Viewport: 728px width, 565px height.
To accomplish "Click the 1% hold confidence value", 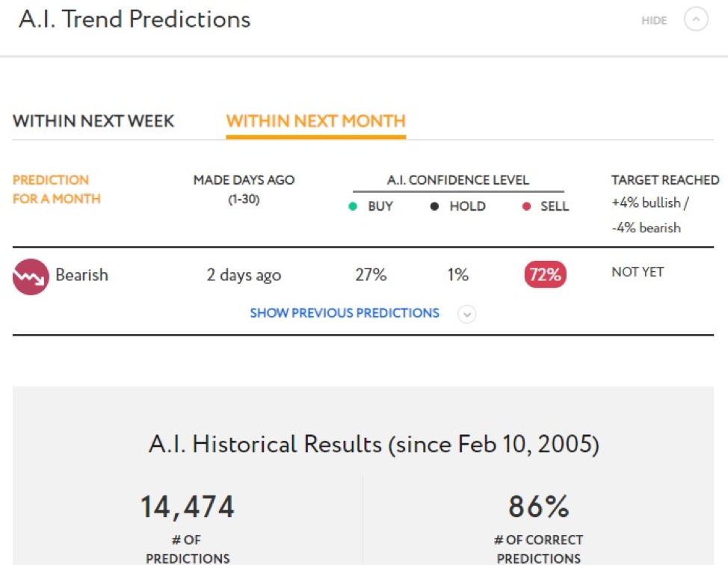I will point(457,275).
